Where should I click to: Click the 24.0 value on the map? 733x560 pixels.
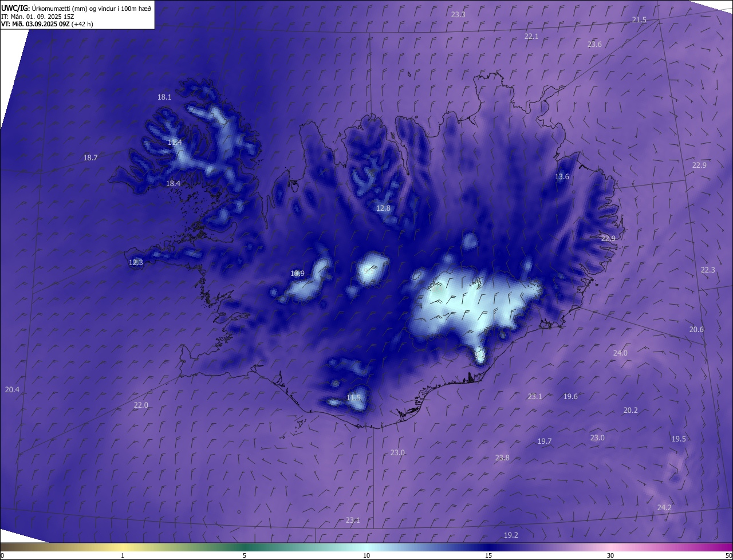click(x=620, y=353)
